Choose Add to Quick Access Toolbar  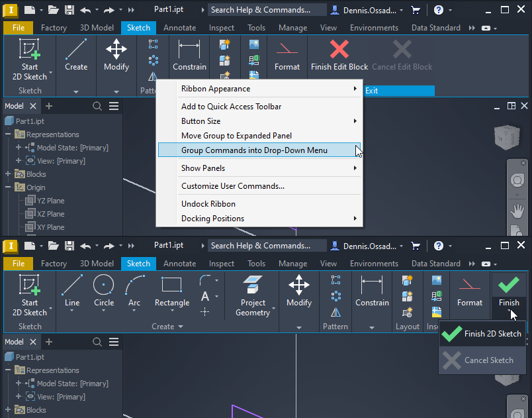pyautogui.click(x=259, y=107)
